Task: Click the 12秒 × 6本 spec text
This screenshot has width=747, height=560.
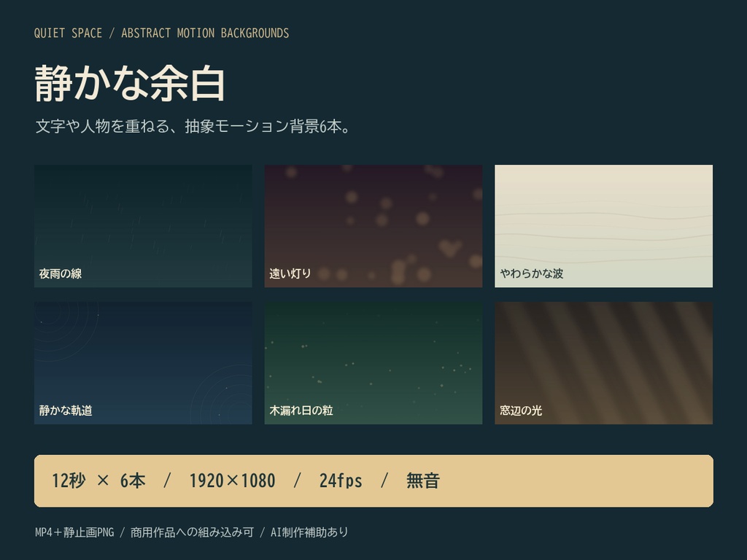Action: tap(98, 481)
